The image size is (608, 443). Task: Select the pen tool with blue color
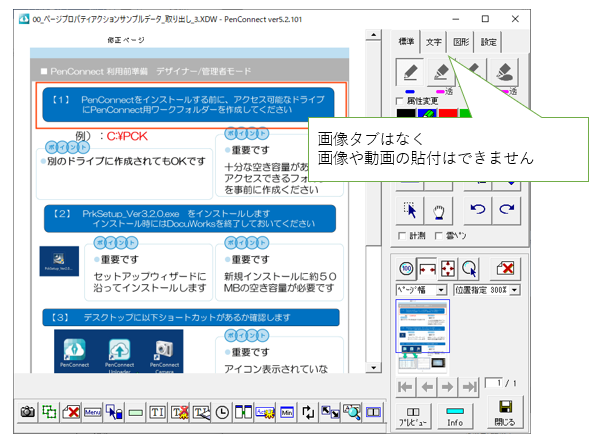(410, 72)
